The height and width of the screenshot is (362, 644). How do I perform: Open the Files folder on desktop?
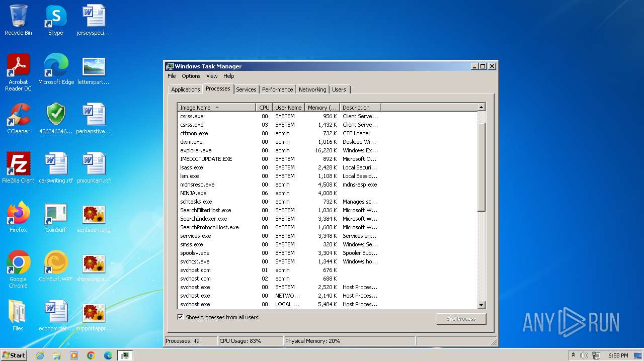click(18, 316)
